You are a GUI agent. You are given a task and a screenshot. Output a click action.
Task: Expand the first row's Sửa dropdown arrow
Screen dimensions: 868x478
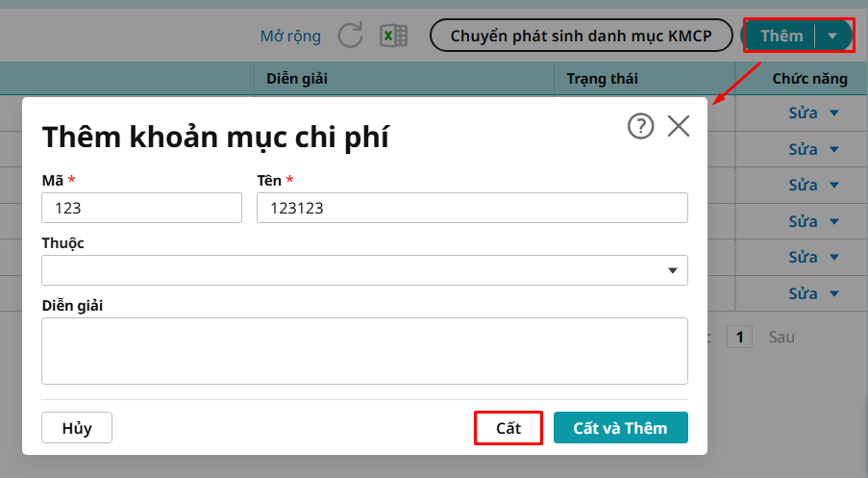pos(833,113)
